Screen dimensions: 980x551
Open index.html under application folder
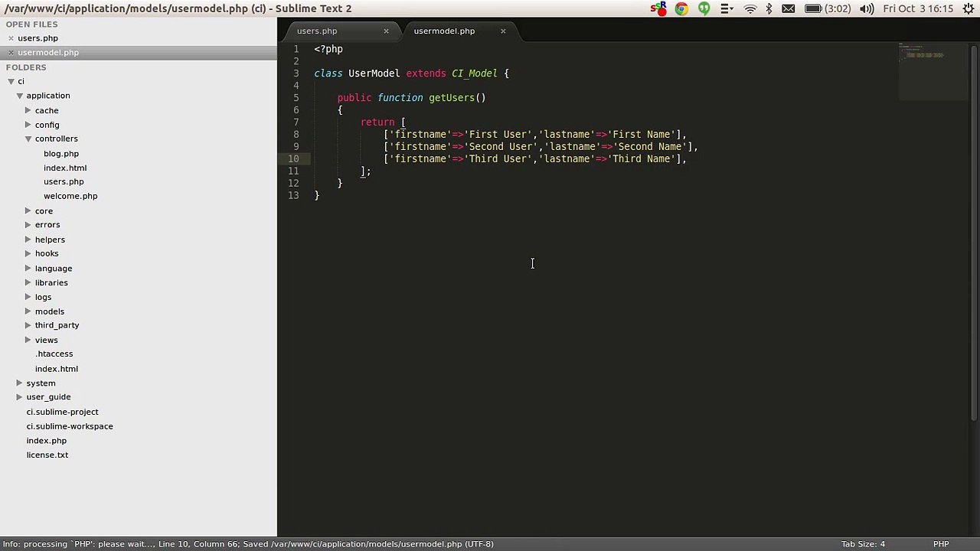pos(57,369)
